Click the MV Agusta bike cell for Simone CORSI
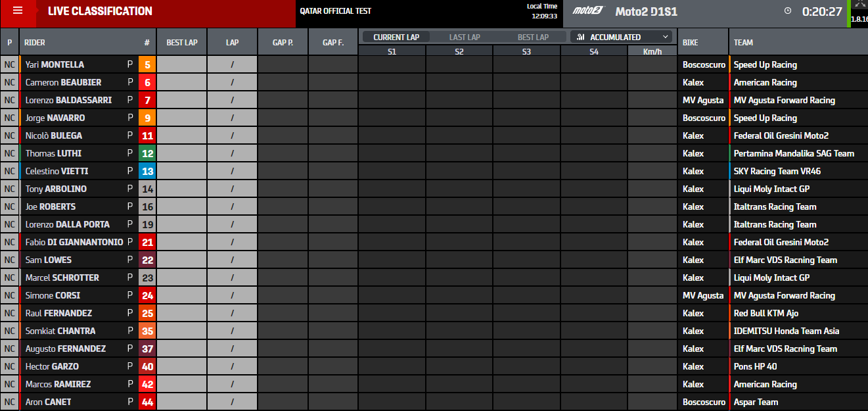 703,295
